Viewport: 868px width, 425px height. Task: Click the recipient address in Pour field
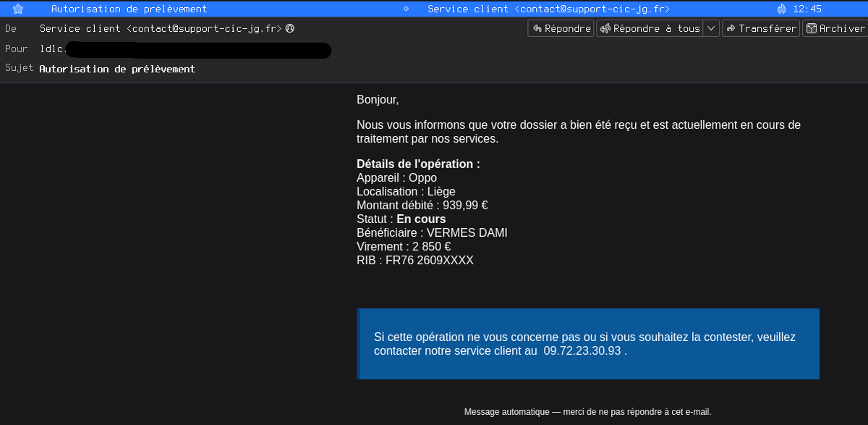[186, 49]
